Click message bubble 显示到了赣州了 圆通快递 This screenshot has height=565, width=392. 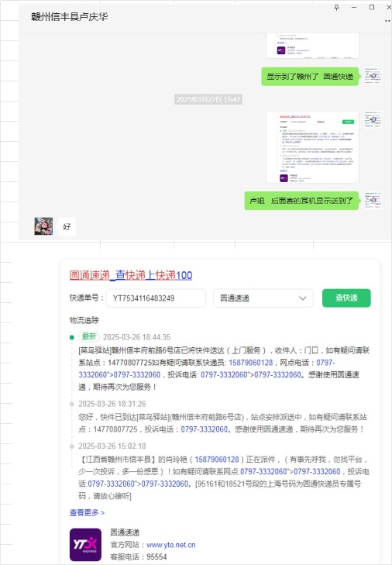310,77
